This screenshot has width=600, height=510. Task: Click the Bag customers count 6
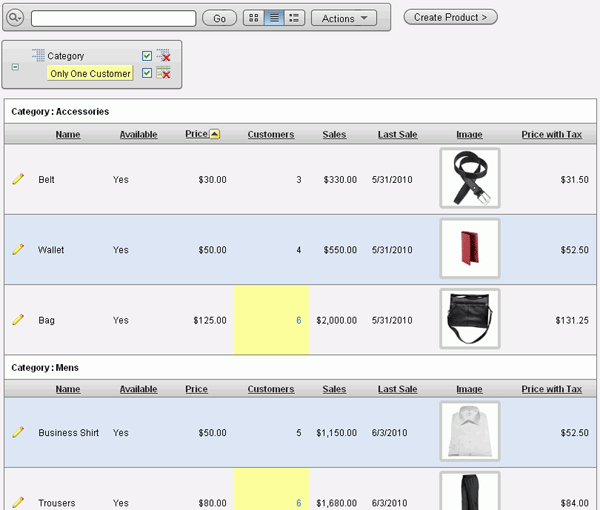click(x=298, y=320)
